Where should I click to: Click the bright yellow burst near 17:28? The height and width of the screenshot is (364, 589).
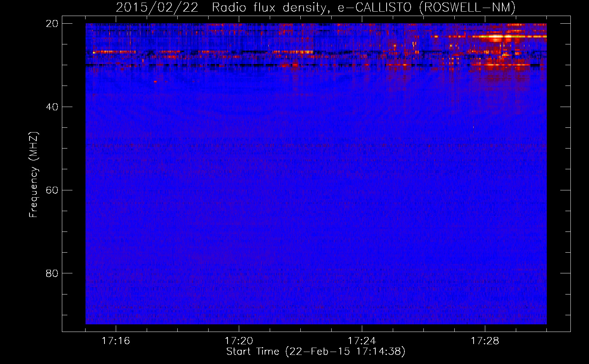click(496, 37)
